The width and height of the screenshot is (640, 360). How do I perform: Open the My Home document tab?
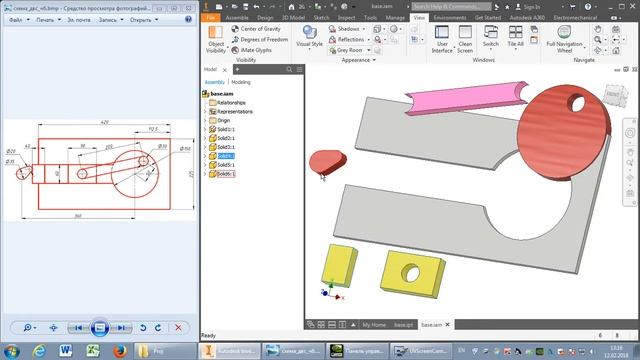point(374,325)
